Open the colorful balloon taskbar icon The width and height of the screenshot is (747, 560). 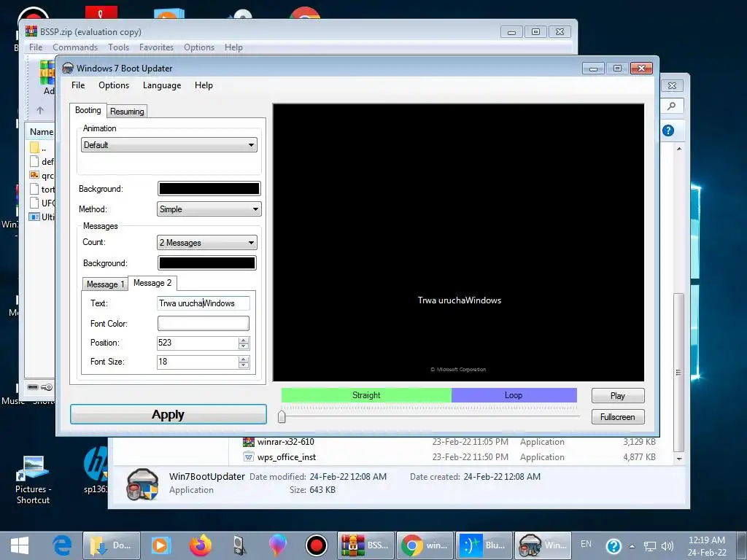(x=278, y=545)
